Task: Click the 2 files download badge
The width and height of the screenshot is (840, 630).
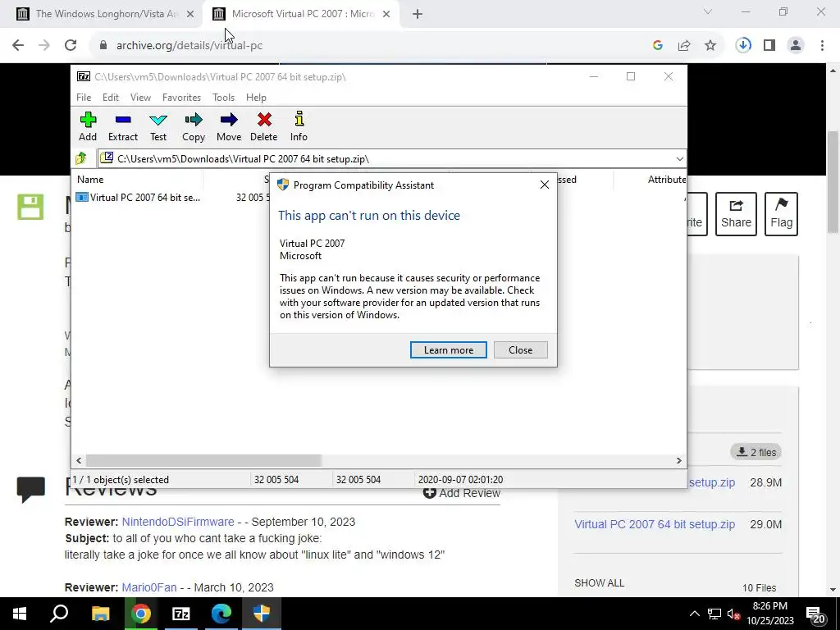Action: 756,452
